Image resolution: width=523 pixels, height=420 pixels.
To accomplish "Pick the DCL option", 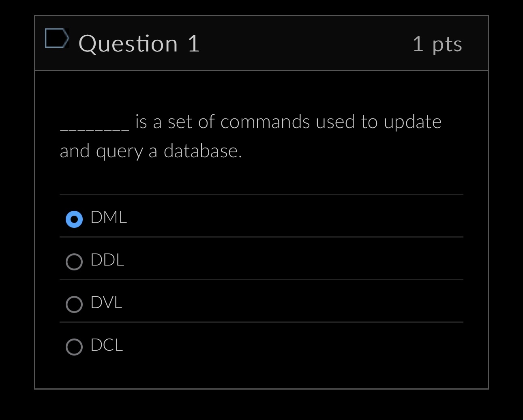I will click(x=74, y=347).
